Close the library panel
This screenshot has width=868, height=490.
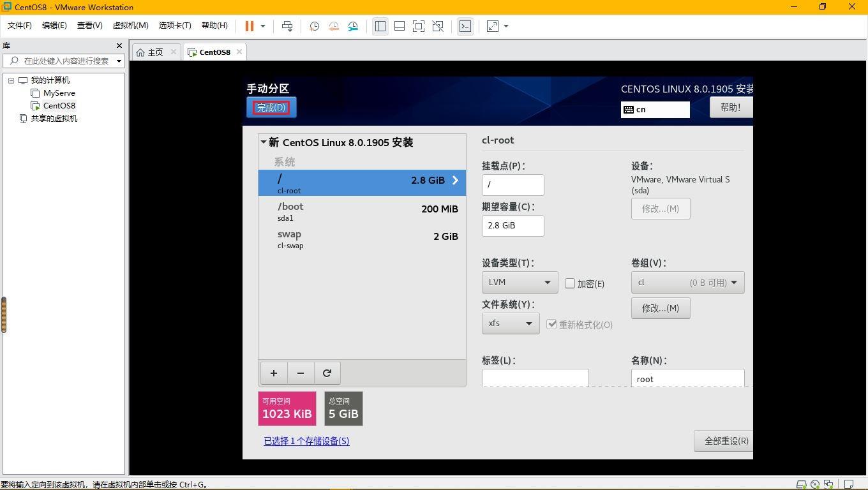119,45
